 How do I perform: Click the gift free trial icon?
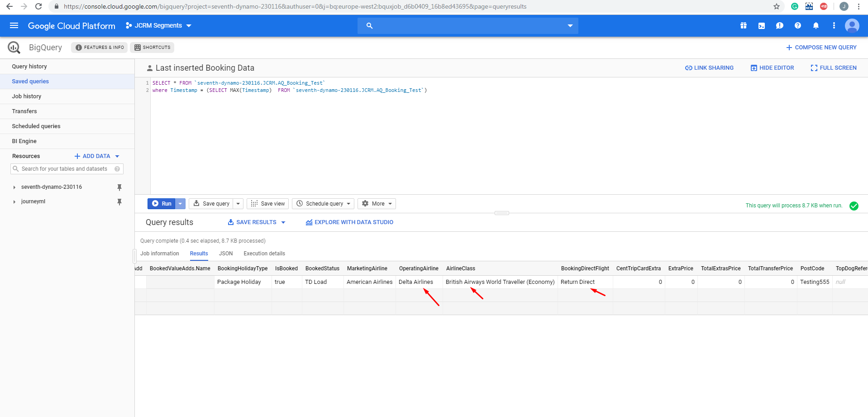[744, 26]
